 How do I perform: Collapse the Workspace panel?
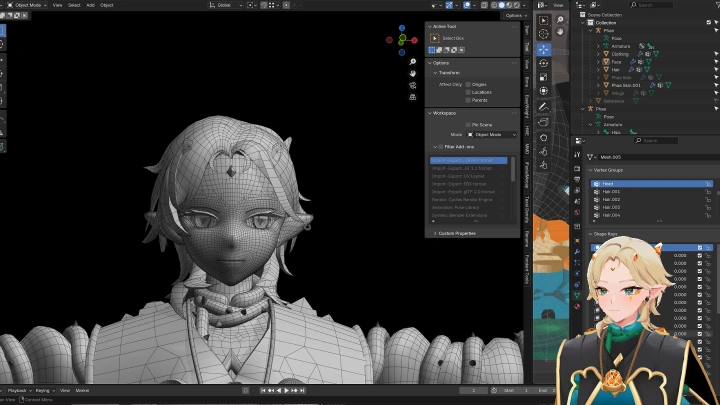(430, 113)
